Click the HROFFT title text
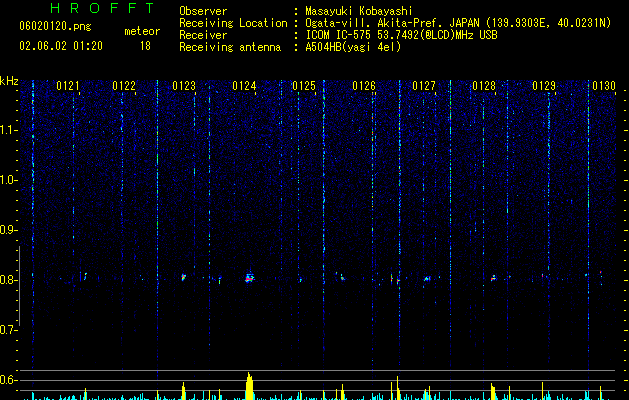 103,8
